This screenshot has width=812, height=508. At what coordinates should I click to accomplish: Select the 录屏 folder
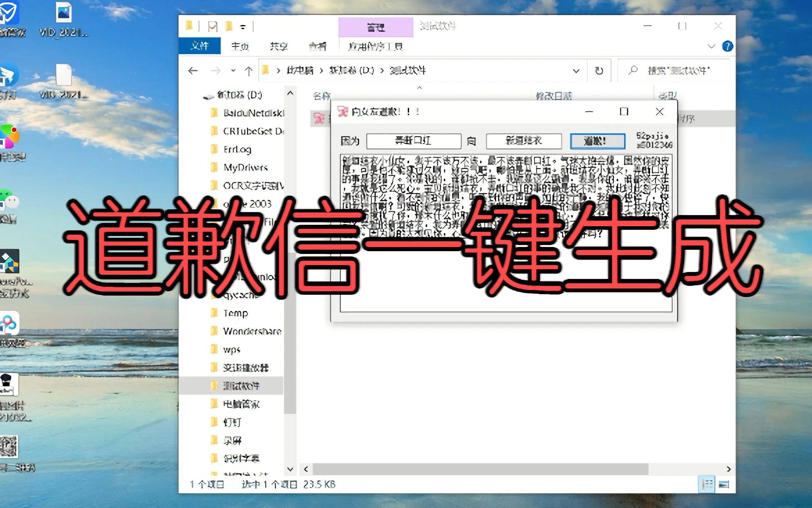(226, 441)
